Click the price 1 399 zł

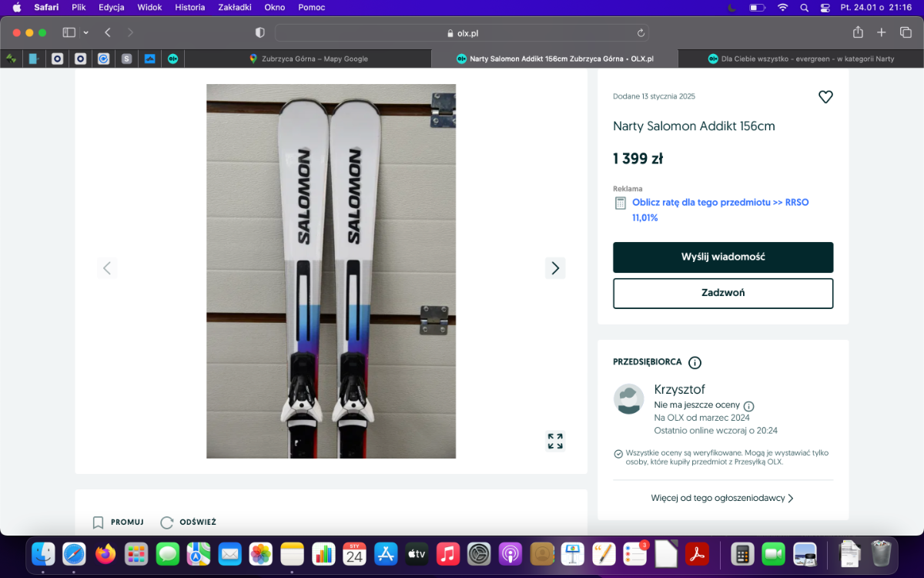[x=638, y=160]
